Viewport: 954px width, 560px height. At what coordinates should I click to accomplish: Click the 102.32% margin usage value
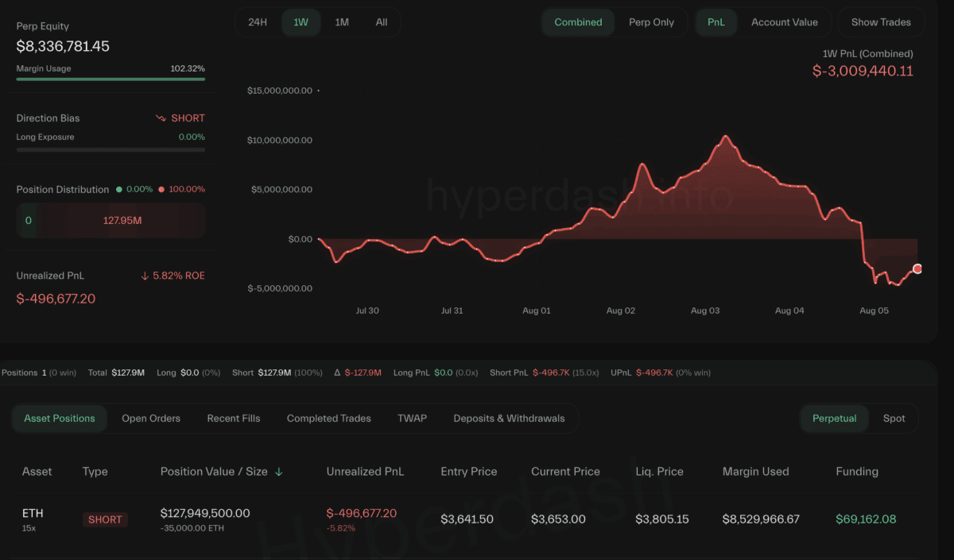tap(188, 68)
